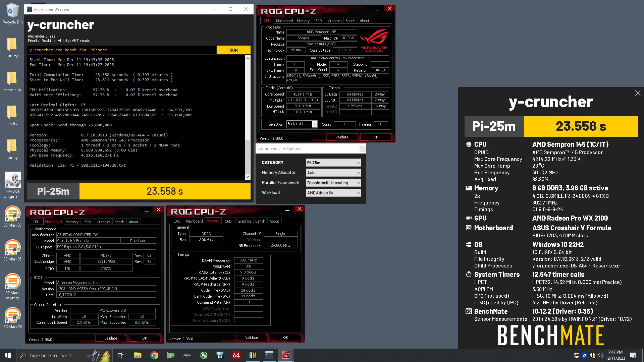Open Task View from the taskbar
The width and height of the screenshot is (644, 362).
[121, 355]
